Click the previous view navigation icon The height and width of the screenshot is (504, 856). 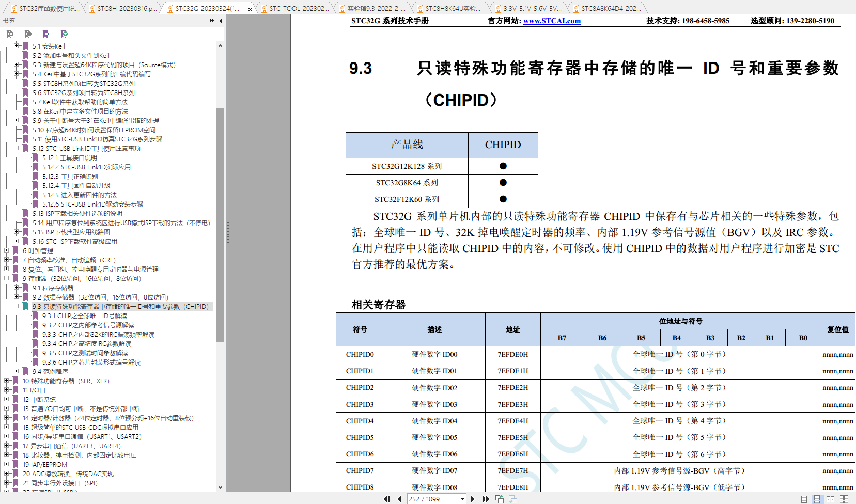500,499
